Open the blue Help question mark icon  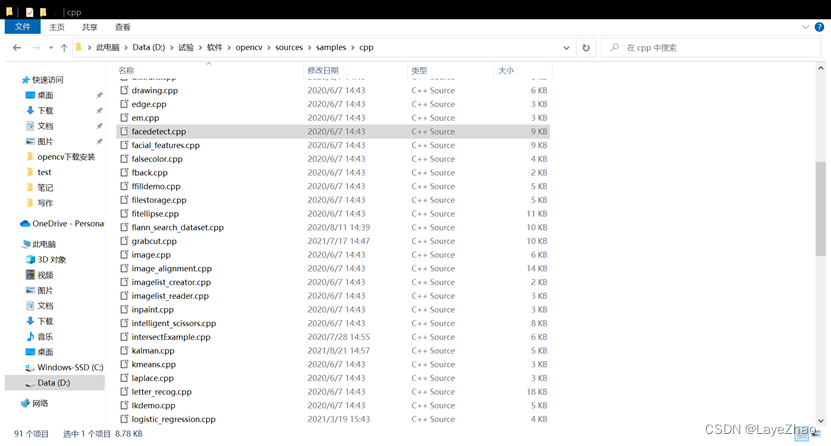[821, 28]
